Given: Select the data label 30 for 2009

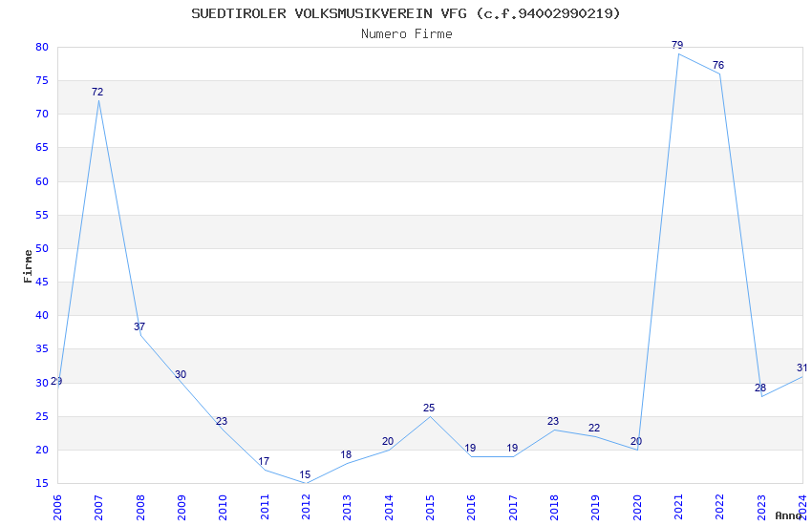Looking at the screenshot, I should tap(181, 374).
